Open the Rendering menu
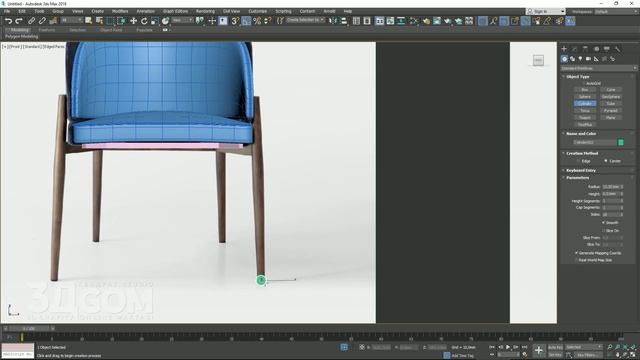Image resolution: width=640 pixels, height=360 pixels. pyautogui.click(x=205, y=11)
